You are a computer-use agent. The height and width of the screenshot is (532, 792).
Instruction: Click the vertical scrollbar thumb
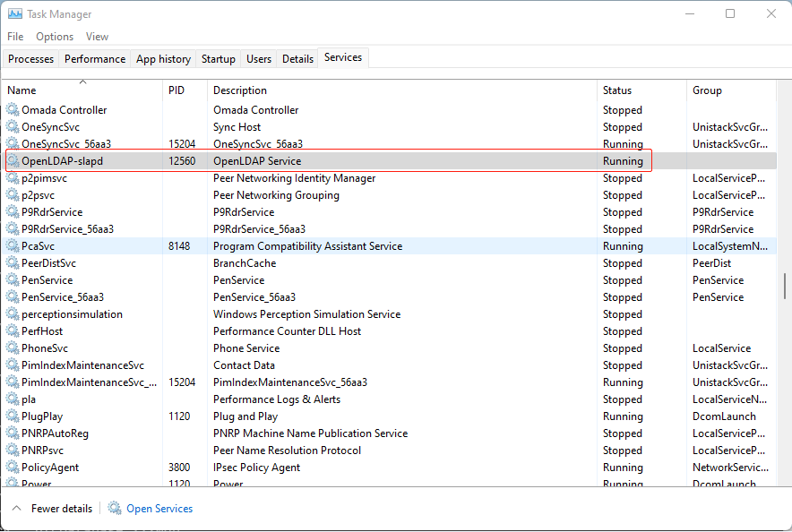coord(785,287)
